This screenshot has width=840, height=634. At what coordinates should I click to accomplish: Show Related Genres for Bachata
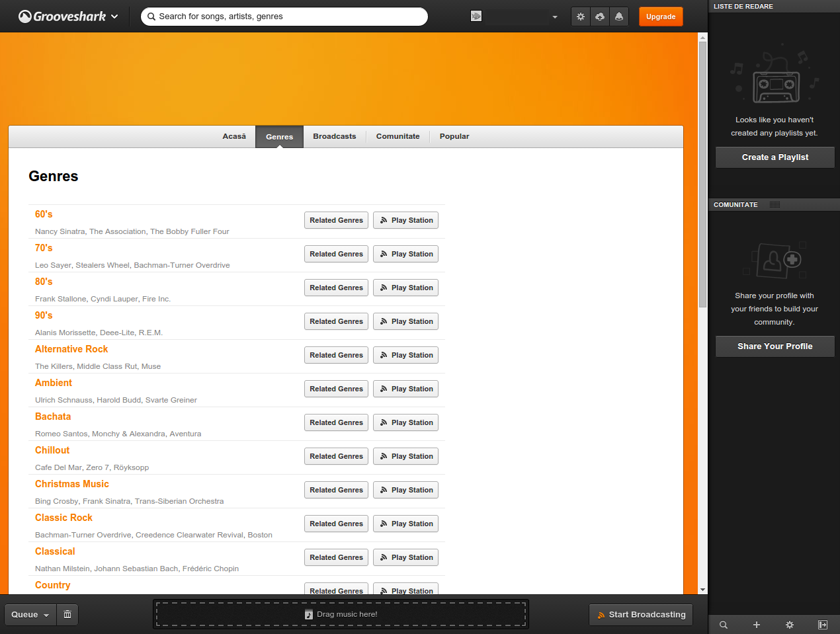pyautogui.click(x=336, y=422)
